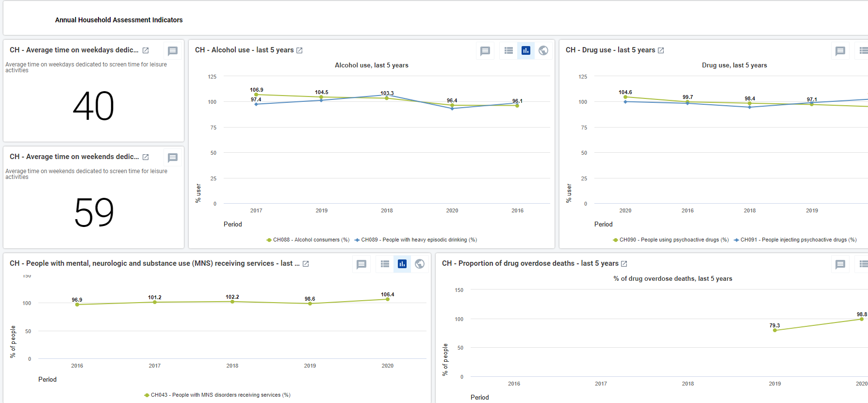The width and height of the screenshot is (868, 403).
Task: Toggle CH088 Alcohol consumers legend series
Action: 308,240
